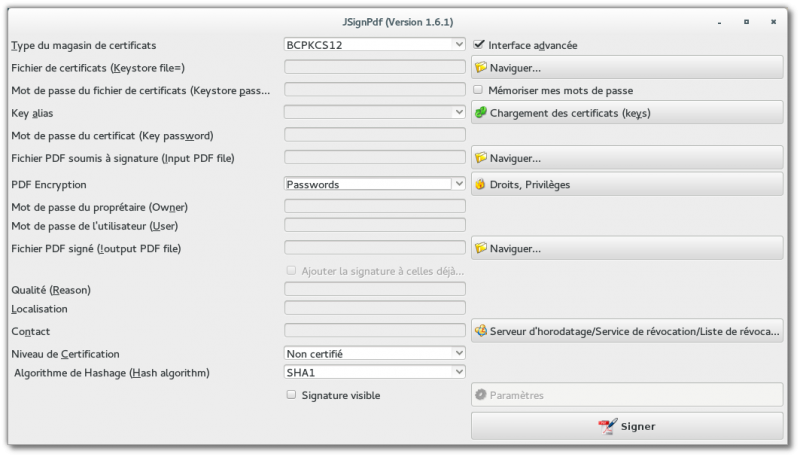800x456 pixels.
Task: Click the green Chargement des certificats icon
Action: coord(481,113)
